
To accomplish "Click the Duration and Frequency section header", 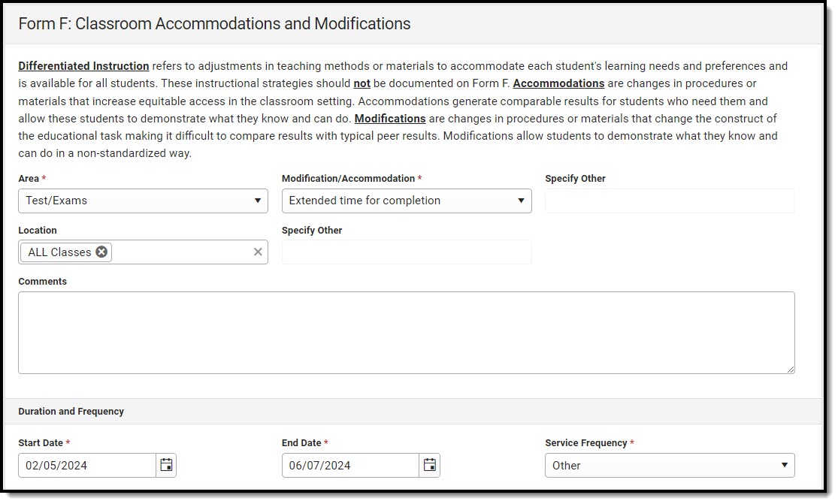I will click(71, 412).
